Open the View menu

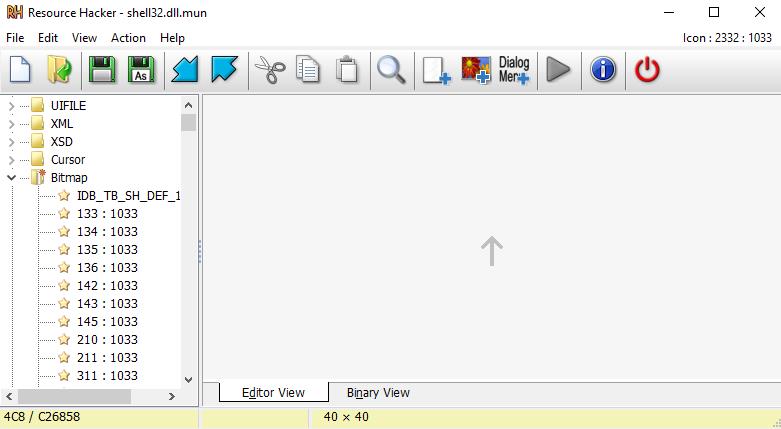(84, 38)
